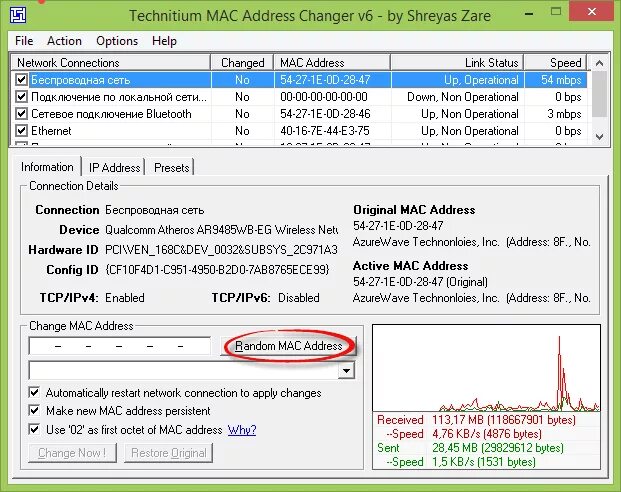Switch to the IP Address tab
The height and width of the screenshot is (492, 621).
tap(114, 168)
